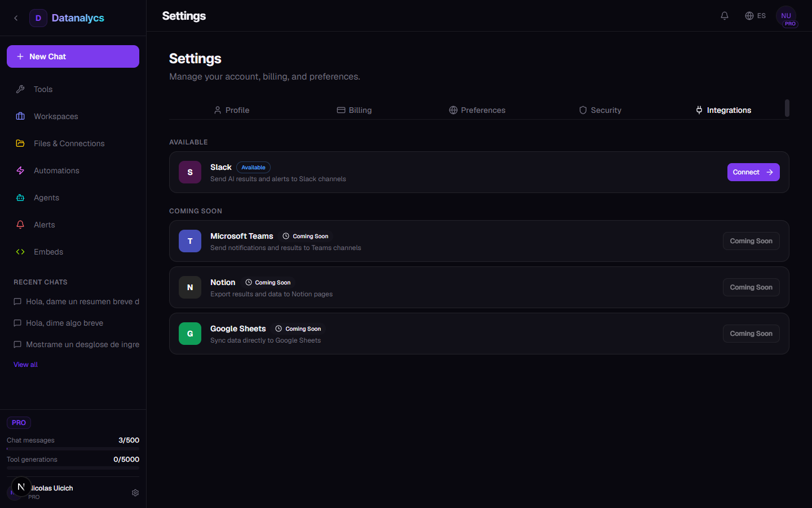
Task: Connect the Slack integration
Action: (753, 172)
